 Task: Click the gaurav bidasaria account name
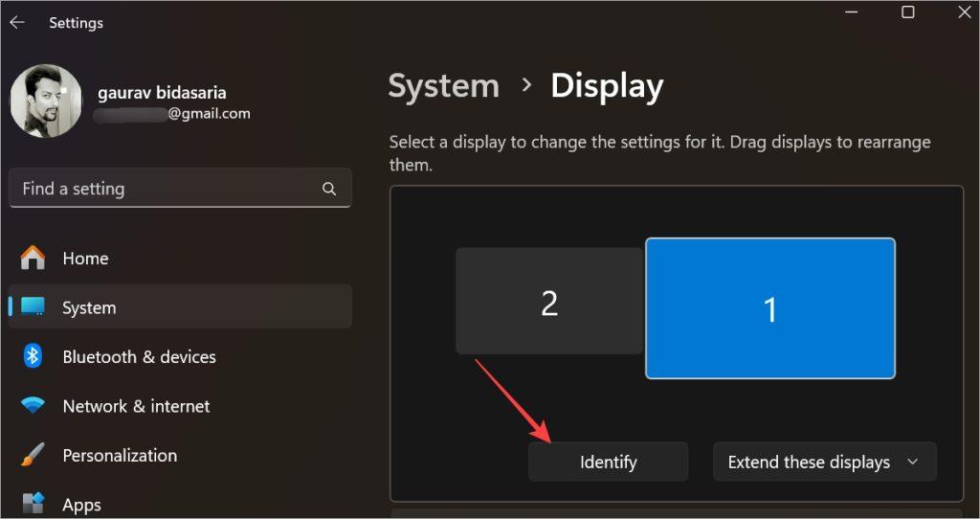162,93
